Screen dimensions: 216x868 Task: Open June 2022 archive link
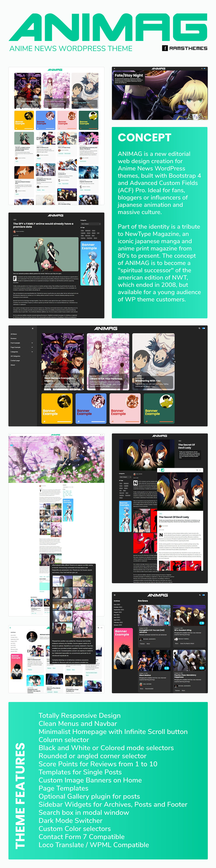[x=117, y=604]
